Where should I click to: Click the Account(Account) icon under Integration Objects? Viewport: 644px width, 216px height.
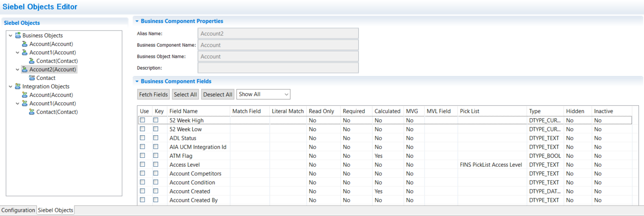click(x=25, y=95)
